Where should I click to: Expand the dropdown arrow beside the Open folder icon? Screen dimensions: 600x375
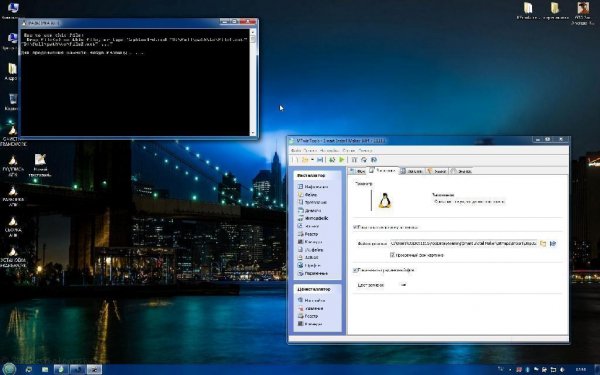(x=312, y=160)
